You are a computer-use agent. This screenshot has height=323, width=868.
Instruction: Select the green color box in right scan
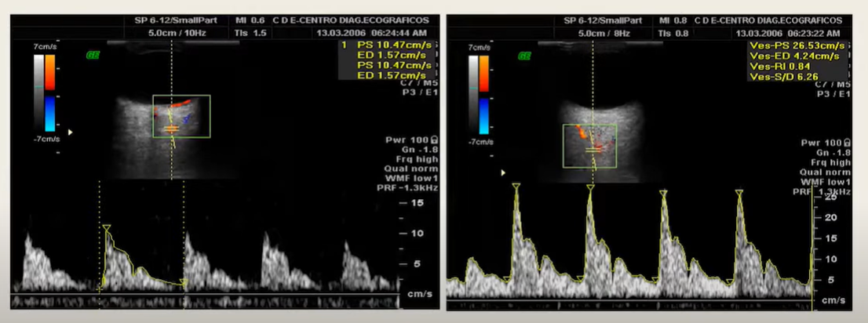(x=589, y=145)
